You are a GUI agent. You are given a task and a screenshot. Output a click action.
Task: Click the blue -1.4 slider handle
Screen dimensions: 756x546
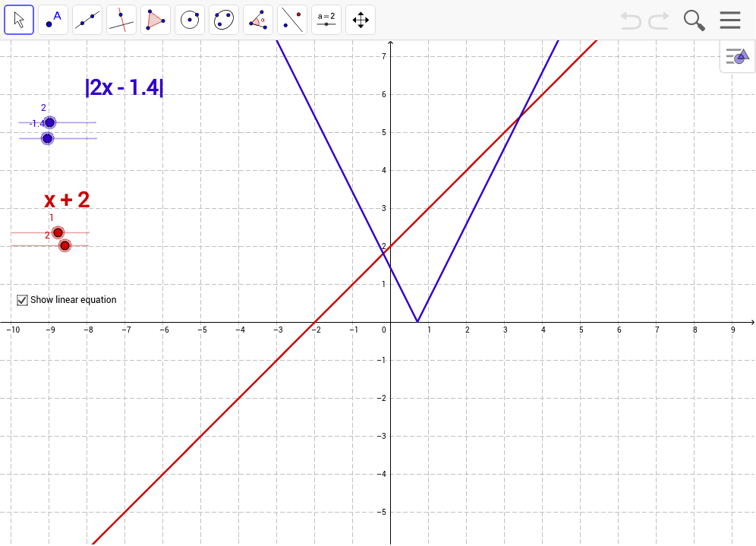(x=47, y=138)
